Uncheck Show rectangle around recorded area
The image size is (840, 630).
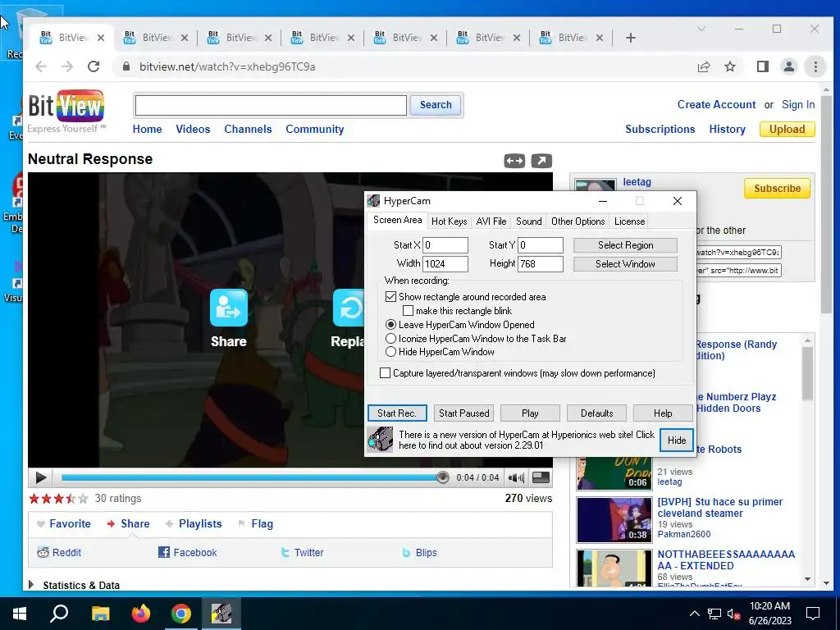click(x=390, y=297)
